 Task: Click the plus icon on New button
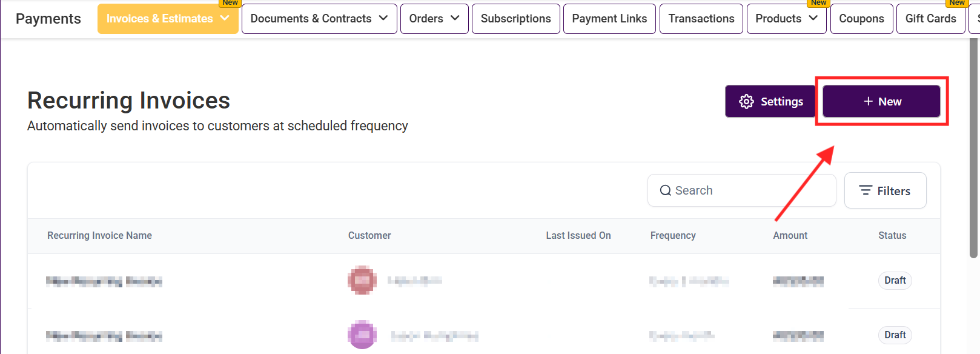coord(868,101)
